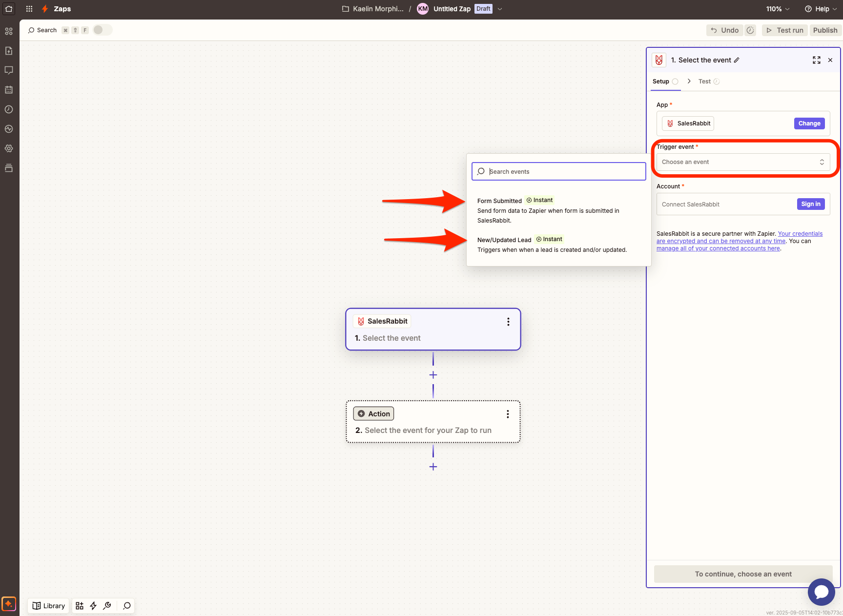This screenshot has width=843, height=616.
Task: Switch to the Test tab
Action: click(x=704, y=82)
